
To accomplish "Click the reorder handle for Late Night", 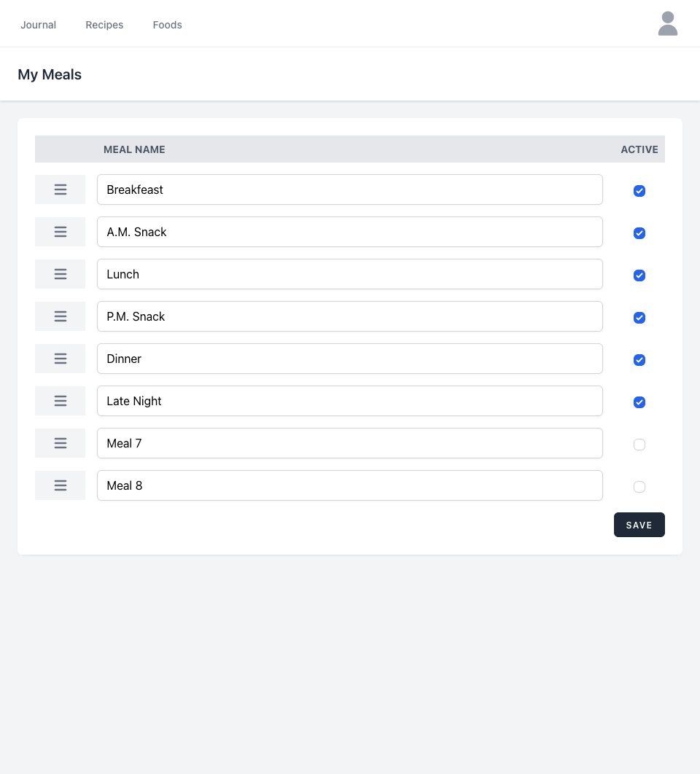I will [61, 401].
